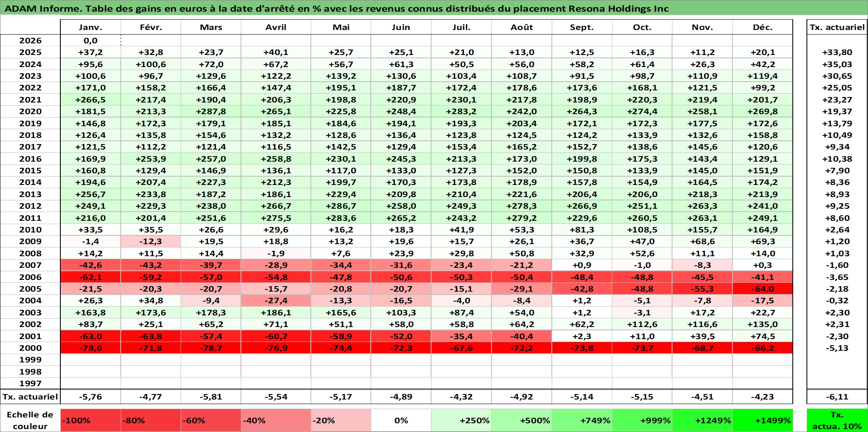This screenshot has width=868, height=432.
Task: Click the 2005 December value -64,0
Action: pyautogui.click(x=763, y=289)
